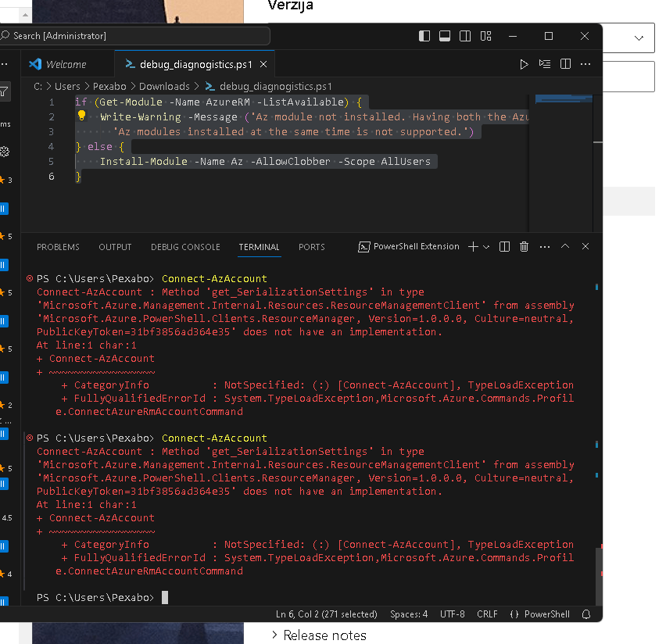Split the editor to the right

tap(565, 64)
